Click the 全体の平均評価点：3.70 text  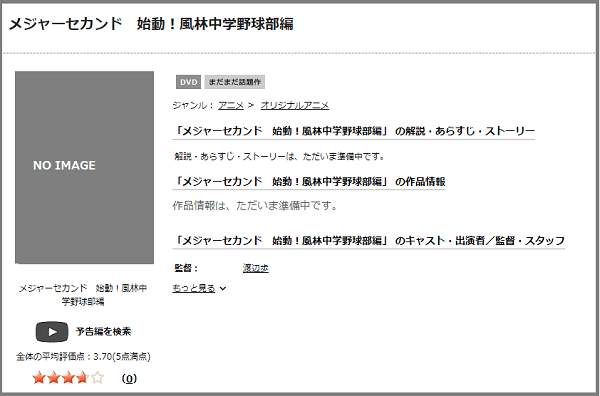pyautogui.click(x=83, y=357)
